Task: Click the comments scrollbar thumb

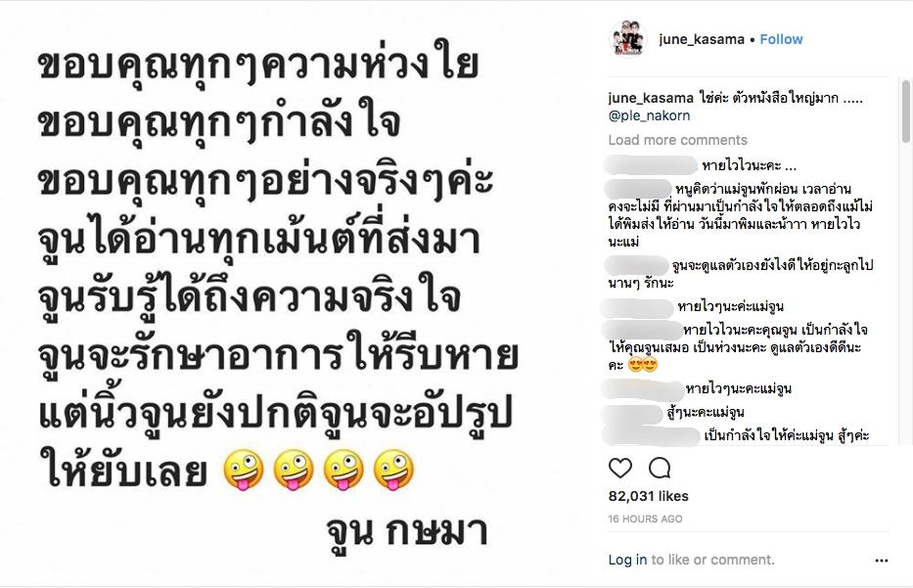Action: [x=905, y=111]
